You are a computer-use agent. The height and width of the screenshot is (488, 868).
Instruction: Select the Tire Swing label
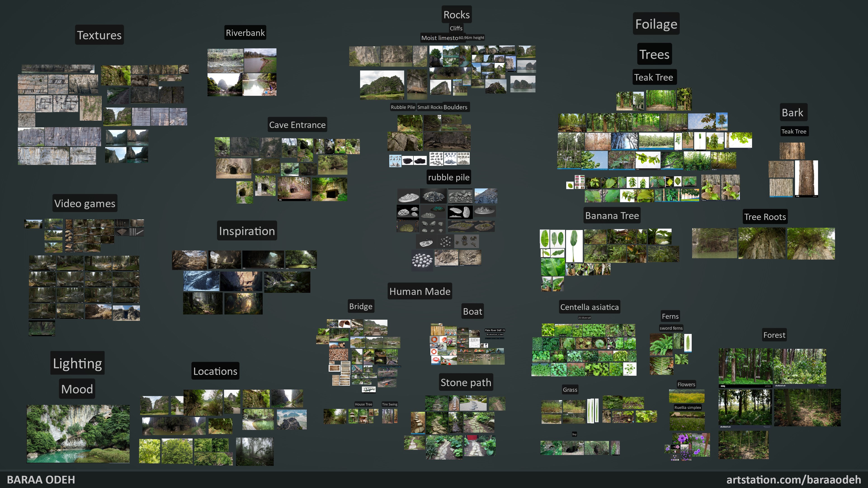click(x=390, y=404)
